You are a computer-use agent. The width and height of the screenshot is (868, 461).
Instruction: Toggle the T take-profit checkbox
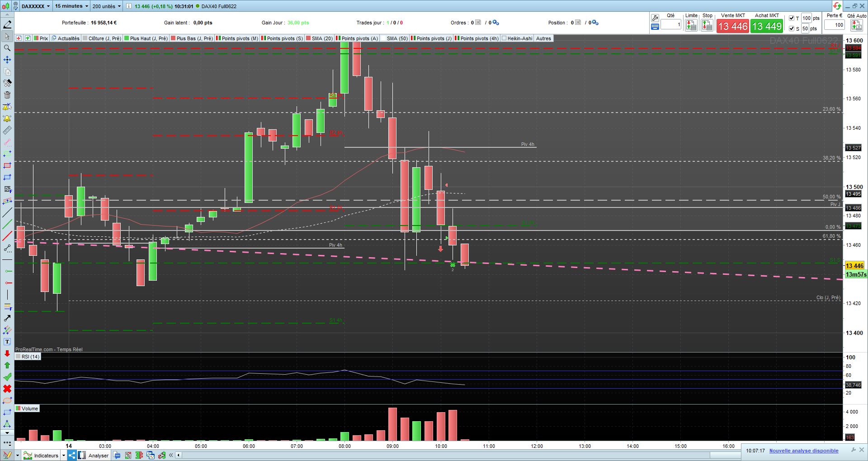[792, 18]
